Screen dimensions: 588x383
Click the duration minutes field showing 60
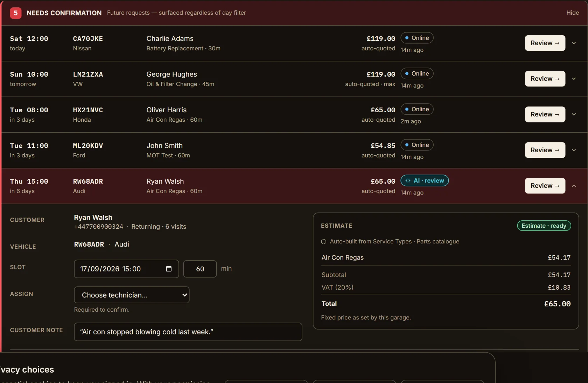pos(200,269)
